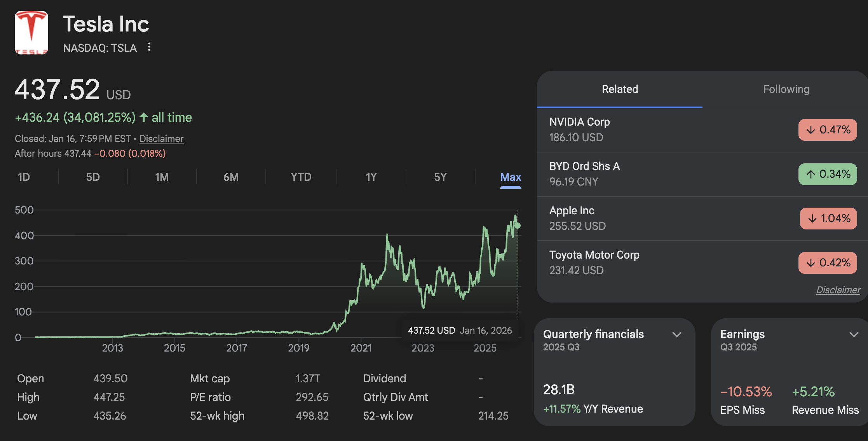
Task: Open the Disclaimer link in Related panel
Action: [838, 290]
